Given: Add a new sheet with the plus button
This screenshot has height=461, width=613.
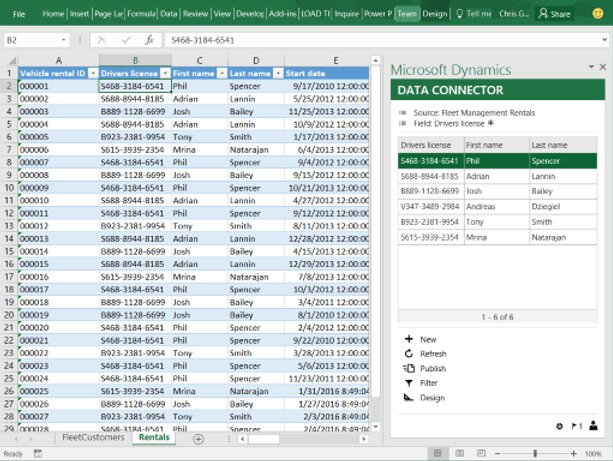Looking at the screenshot, I should (x=198, y=439).
